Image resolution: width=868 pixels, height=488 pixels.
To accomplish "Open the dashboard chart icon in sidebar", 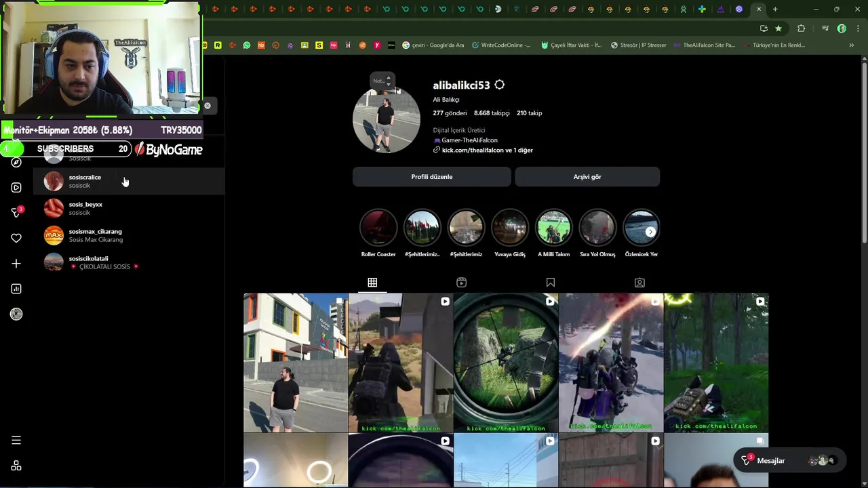I will [16, 289].
